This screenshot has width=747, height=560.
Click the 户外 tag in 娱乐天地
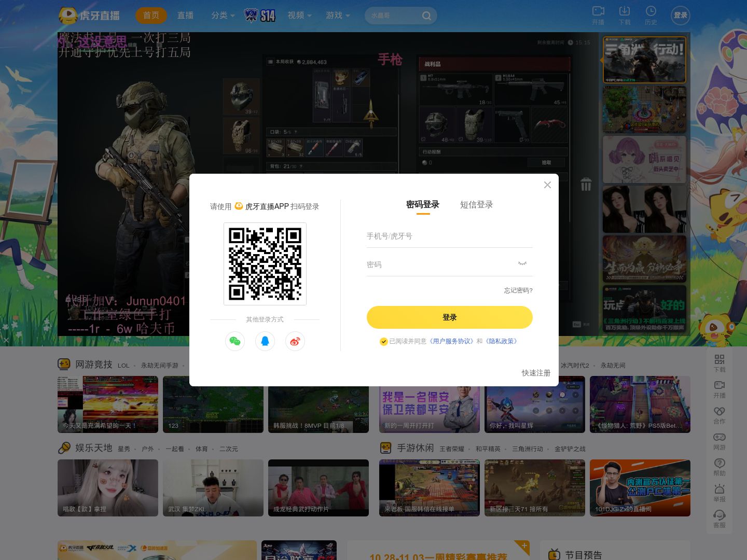[x=148, y=449]
